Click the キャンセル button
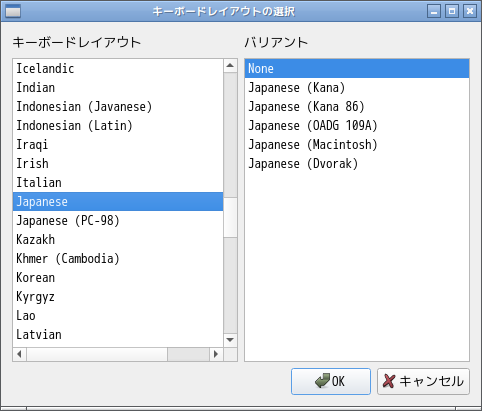Screen dimensions: 482x411 423,381
